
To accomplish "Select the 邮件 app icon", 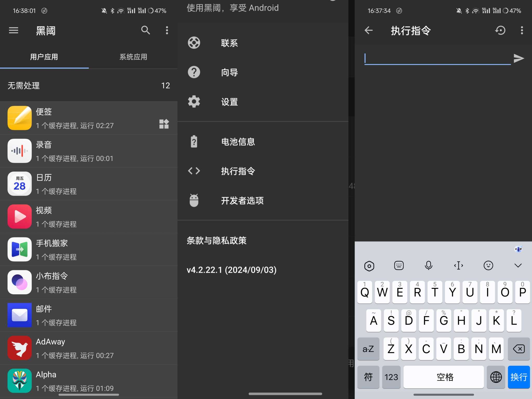I will [x=20, y=315].
